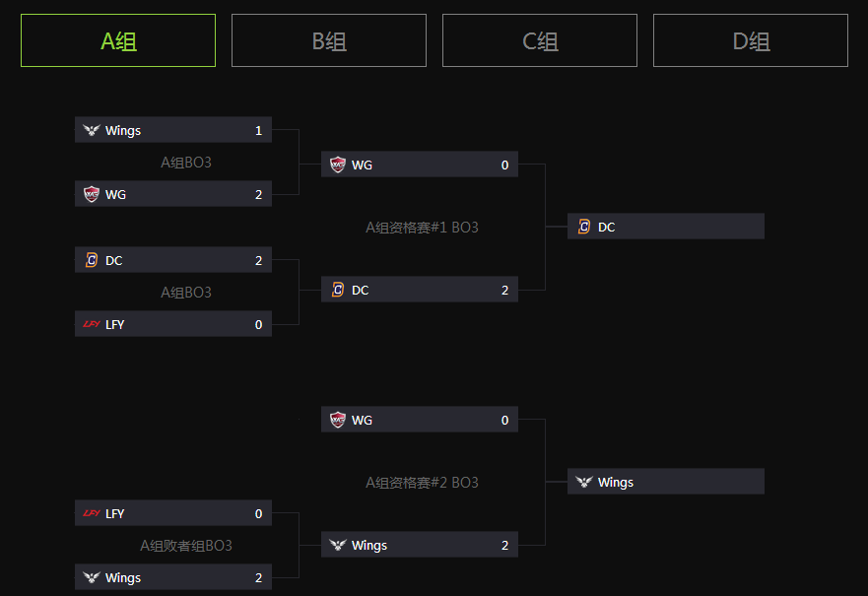Open the A组资格赛#2 BO3 match details

click(422, 483)
